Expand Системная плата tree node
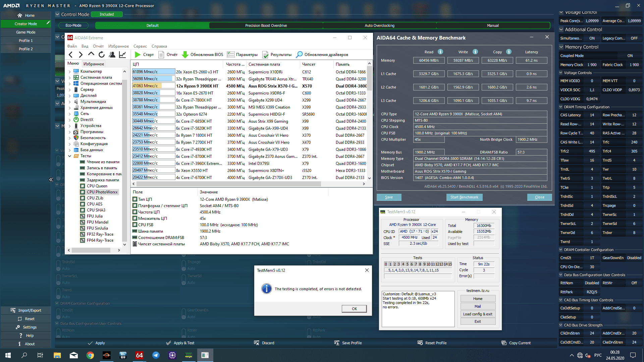Screen dimensions: 644x362 click(70, 77)
